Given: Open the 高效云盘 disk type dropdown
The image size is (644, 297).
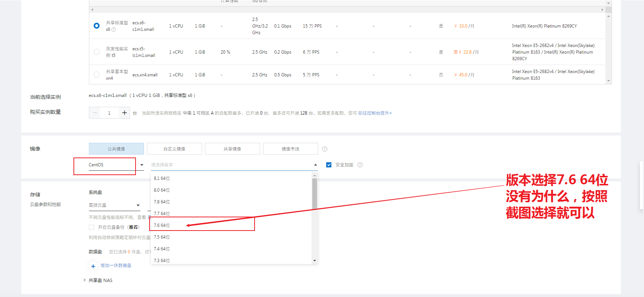Looking at the screenshot, I should click(114, 205).
